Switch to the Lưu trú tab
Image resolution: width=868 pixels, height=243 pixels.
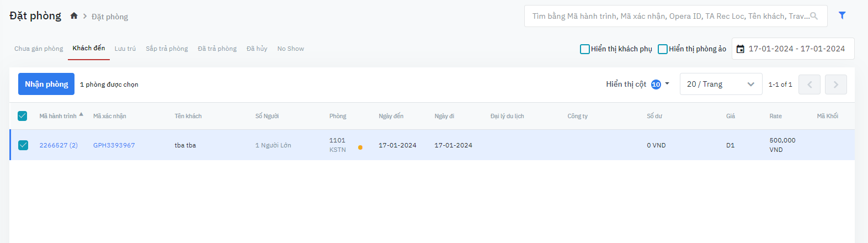(x=125, y=49)
